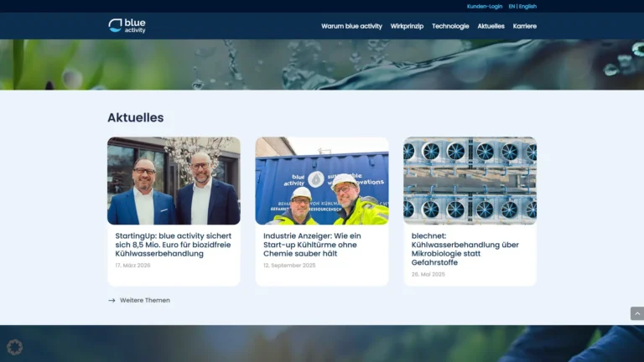The image size is (644, 362).
Task: Open the Warum blue activity menu
Action: pos(351,26)
